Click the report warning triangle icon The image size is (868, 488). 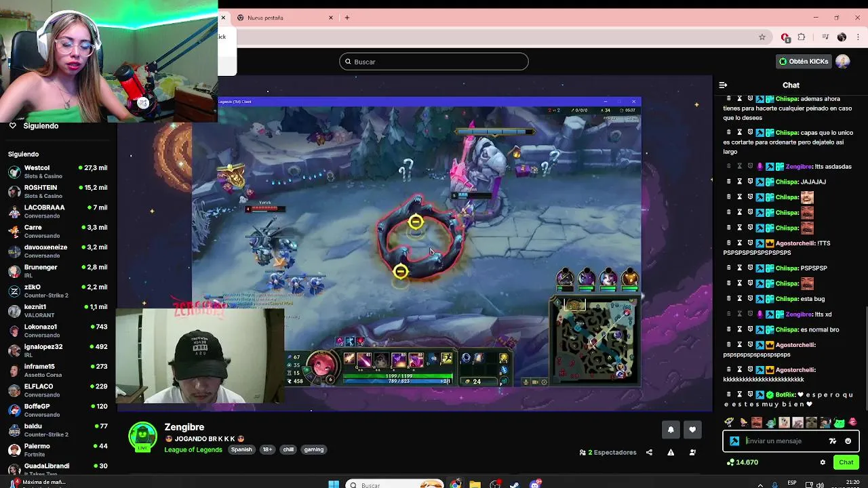(x=671, y=452)
